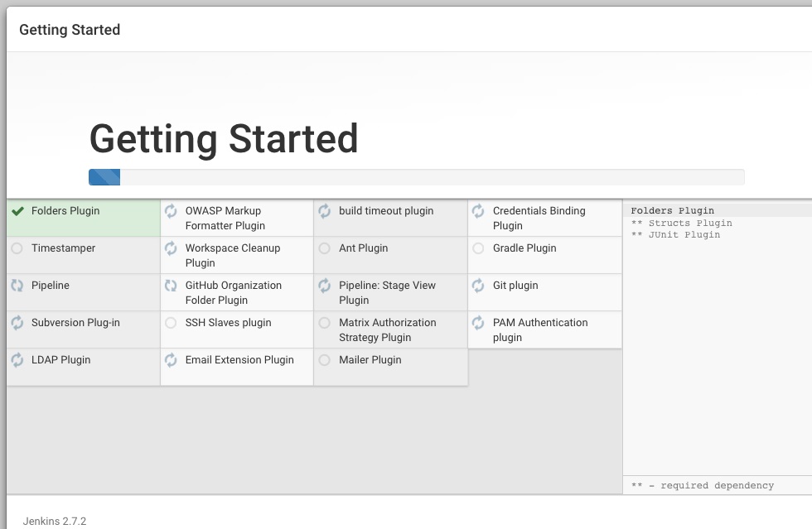Click the '** - required dependency' legend text
This screenshot has width=812, height=529.
coord(703,485)
